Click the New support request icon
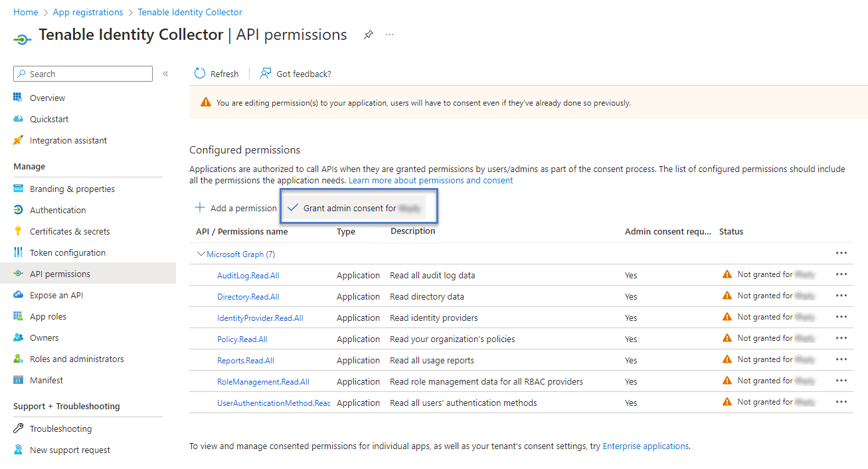The image size is (868, 469). coord(18,450)
